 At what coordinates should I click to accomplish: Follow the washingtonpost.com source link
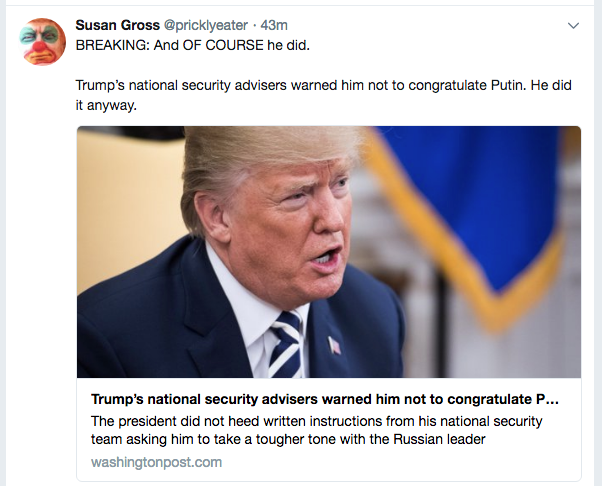coord(156,462)
